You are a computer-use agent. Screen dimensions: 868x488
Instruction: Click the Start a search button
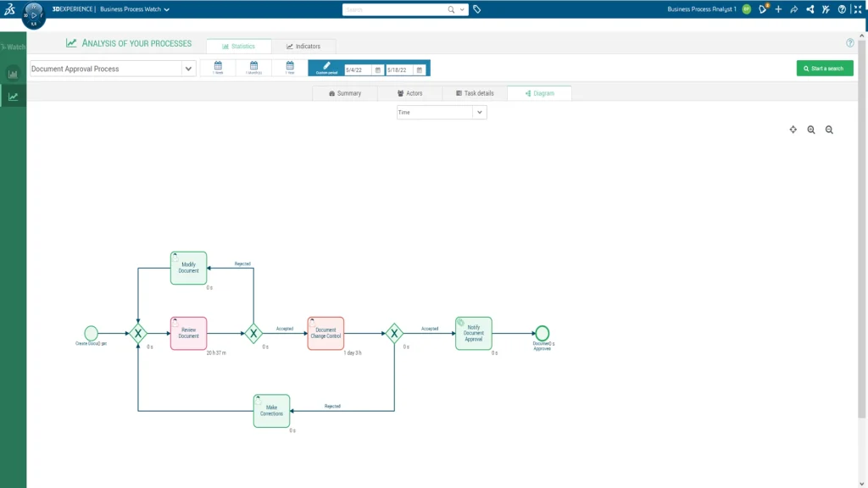(x=825, y=69)
